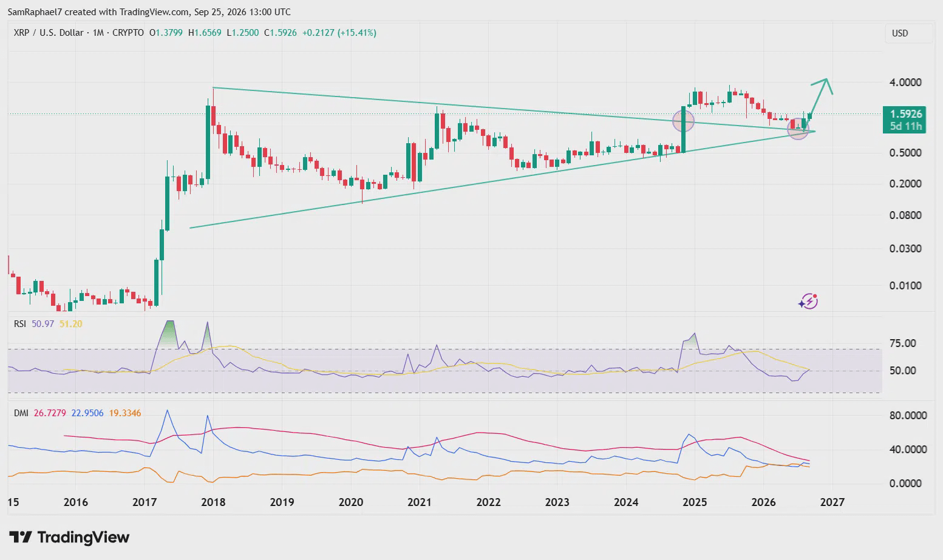Click the 2019 time axis label
Image resolution: width=943 pixels, height=560 pixels.
[282, 502]
